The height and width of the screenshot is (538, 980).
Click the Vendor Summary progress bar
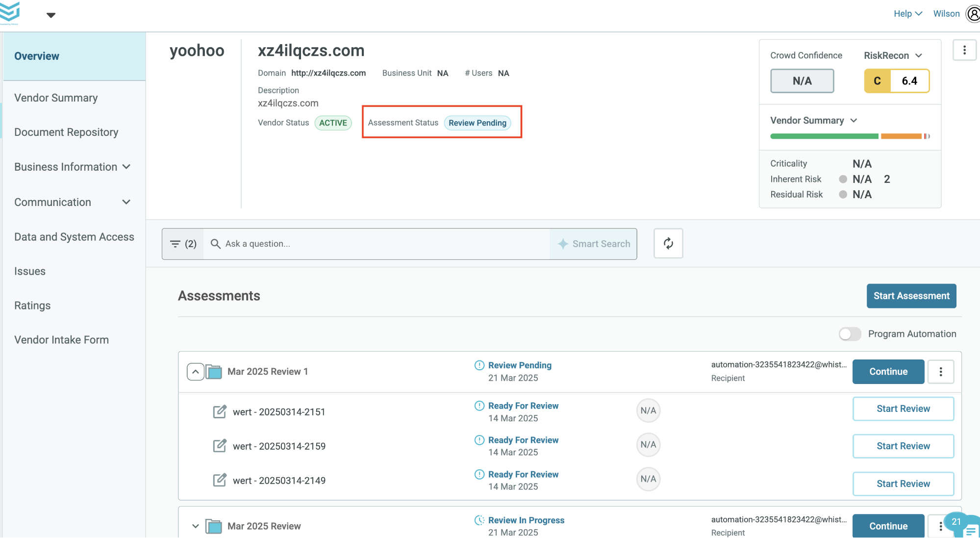[x=850, y=136]
